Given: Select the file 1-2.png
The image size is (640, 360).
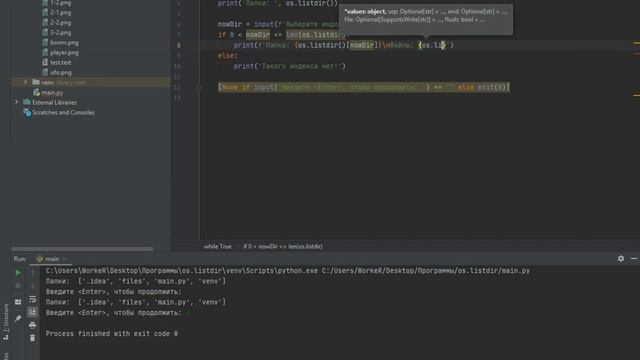Looking at the screenshot, I should click(x=60, y=3).
